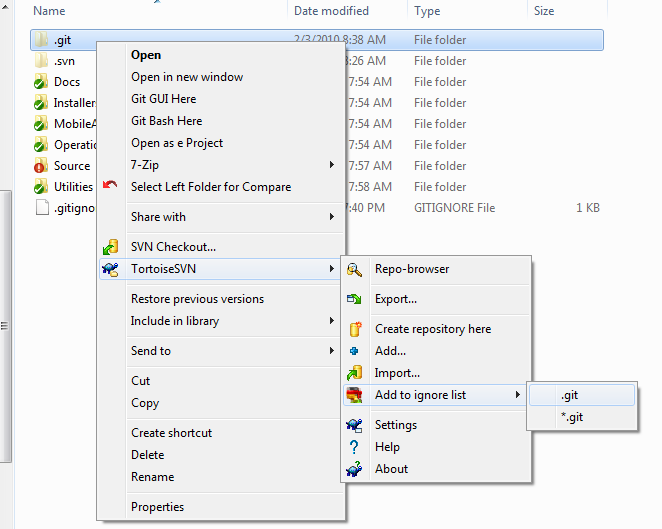
Task: Click the .svn folder name
Action: (64, 61)
